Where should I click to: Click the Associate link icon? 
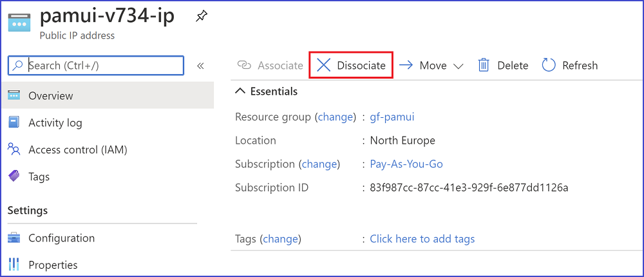(244, 65)
